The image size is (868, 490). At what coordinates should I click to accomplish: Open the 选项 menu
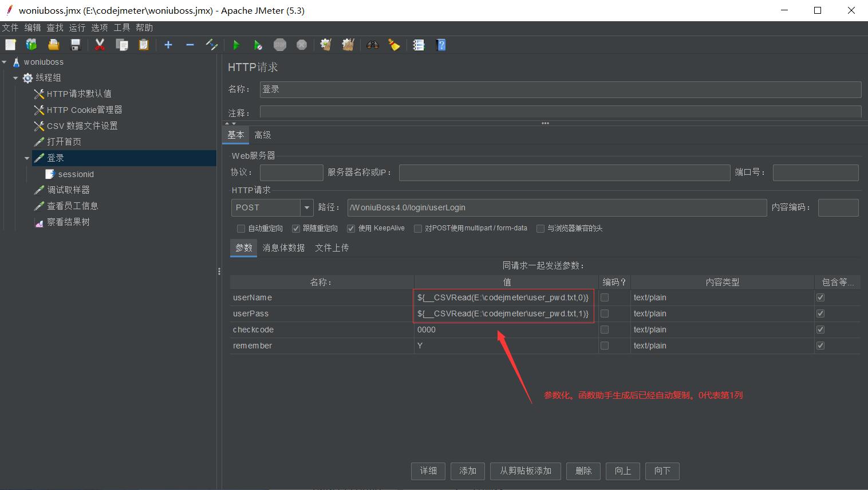[100, 28]
